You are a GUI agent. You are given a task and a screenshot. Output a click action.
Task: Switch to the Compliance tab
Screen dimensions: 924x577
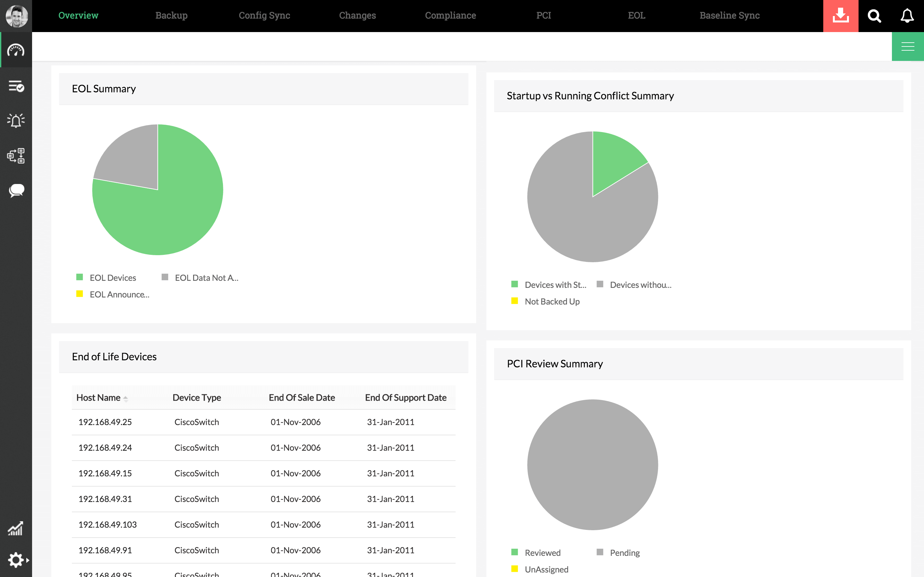coord(450,15)
